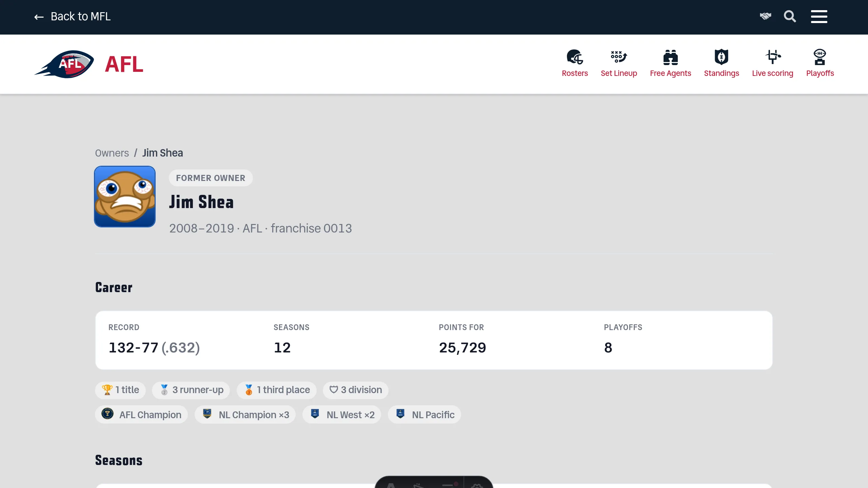Go to Rosters page
The height and width of the screenshot is (488, 868).
tap(575, 73)
